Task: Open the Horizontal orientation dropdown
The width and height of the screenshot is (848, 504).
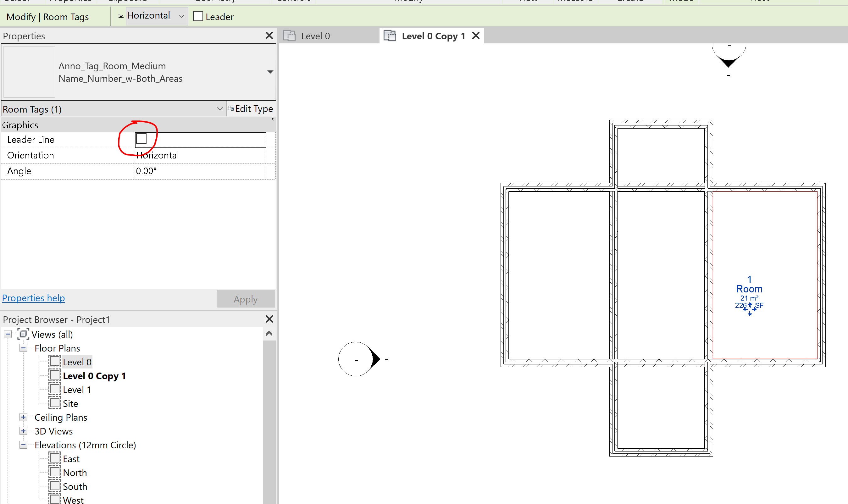Action: pos(157,16)
